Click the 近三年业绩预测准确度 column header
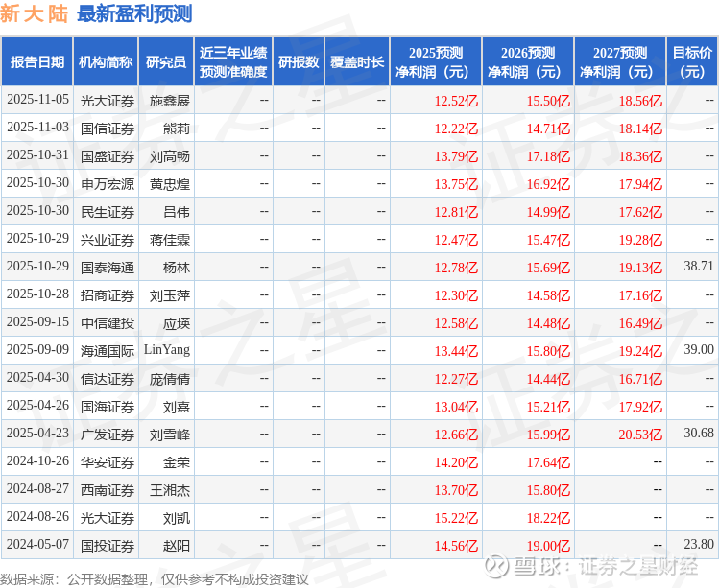The height and width of the screenshot is (588, 719). pos(233,62)
